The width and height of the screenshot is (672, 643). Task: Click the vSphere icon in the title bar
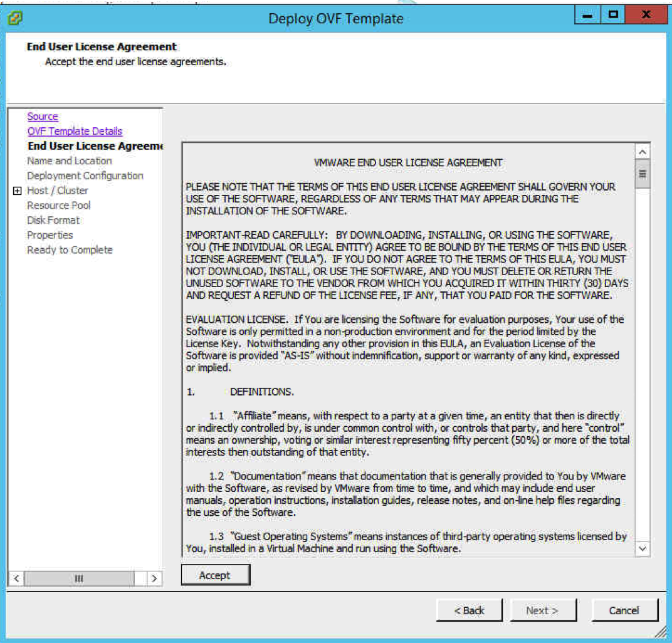(x=15, y=18)
